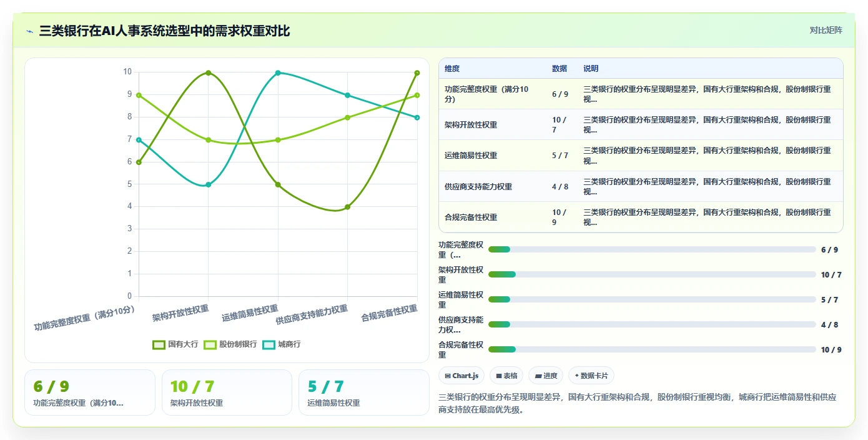Image resolution: width=868 pixels, height=440 pixels.
Task: Select the 供应商支持能力权重 table row cell
Action: click(x=491, y=186)
